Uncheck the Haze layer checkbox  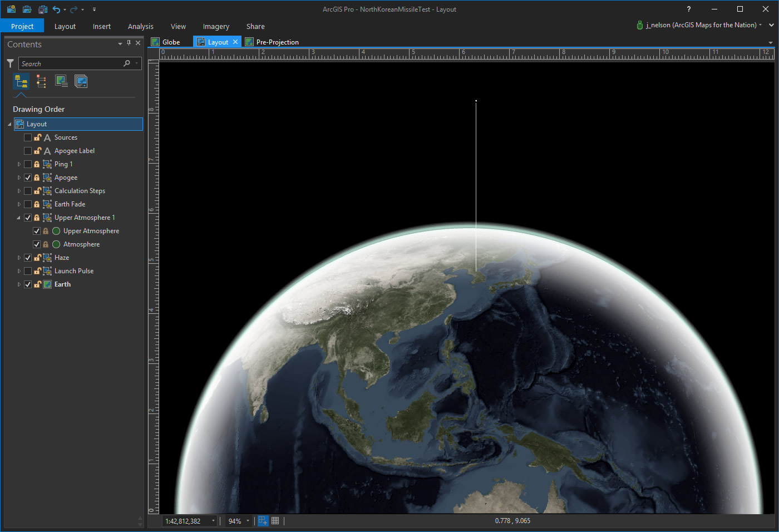click(28, 258)
